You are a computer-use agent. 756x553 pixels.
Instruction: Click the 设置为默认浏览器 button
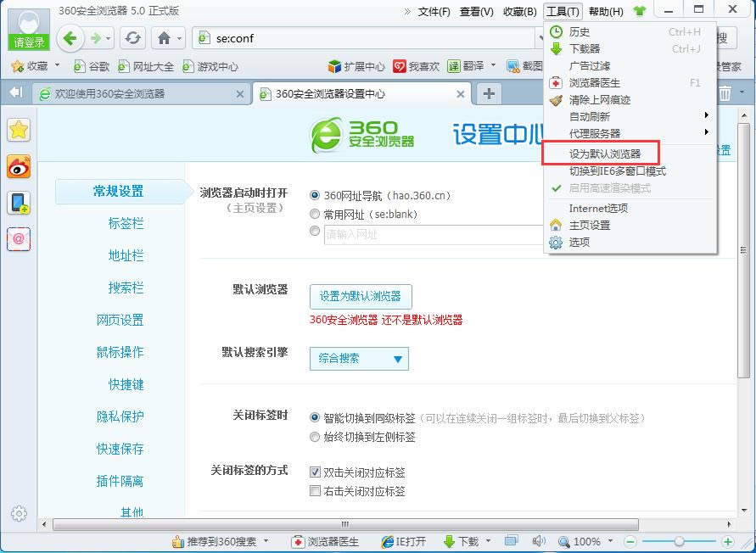pyautogui.click(x=360, y=297)
